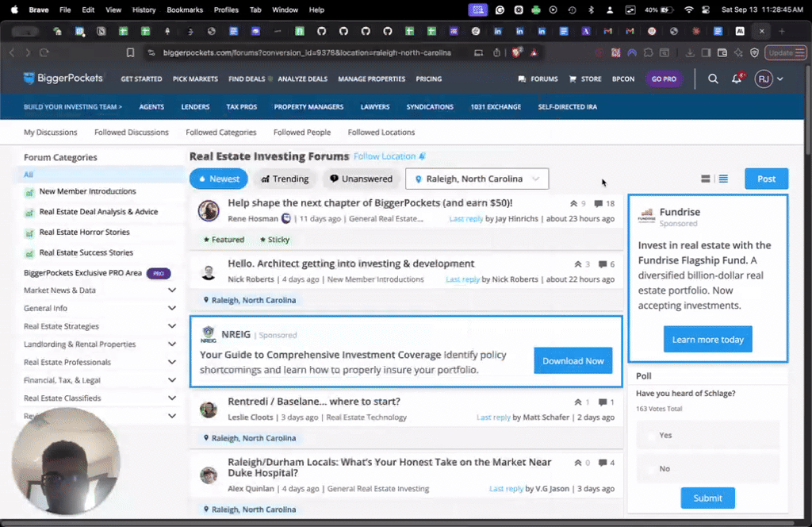The width and height of the screenshot is (812, 527).
Task: Select the No poll option
Action: tap(707, 468)
